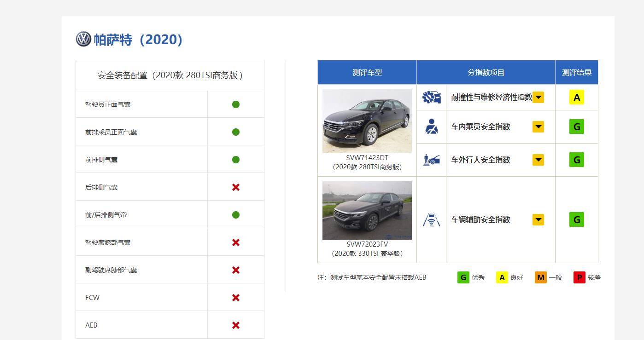Click green dot for 驾驶员正面气囊
This screenshot has height=340, width=644.
click(x=236, y=104)
